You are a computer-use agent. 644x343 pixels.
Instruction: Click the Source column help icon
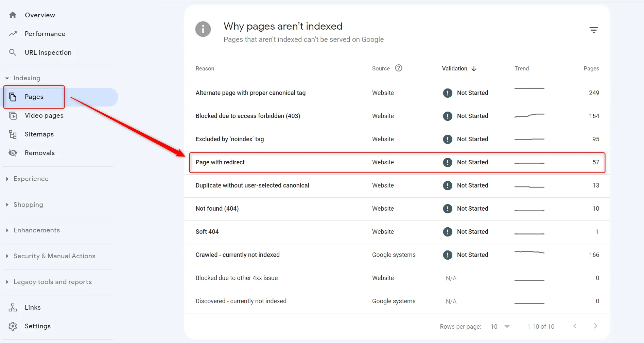(x=399, y=68)
